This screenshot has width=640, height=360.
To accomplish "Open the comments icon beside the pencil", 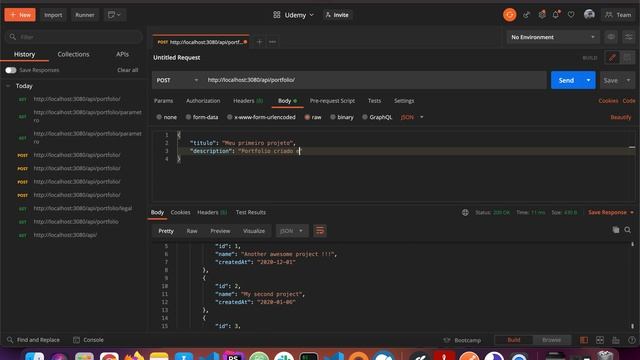I will coord(627,58).
